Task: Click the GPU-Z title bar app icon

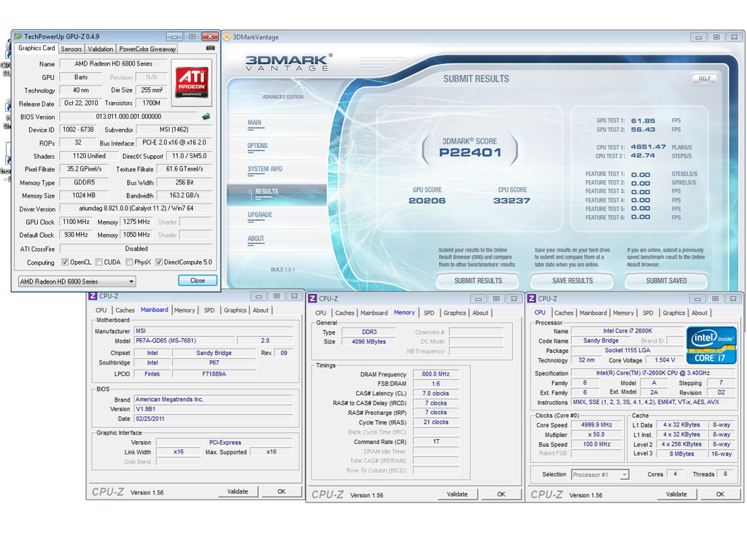Action: 18,36
